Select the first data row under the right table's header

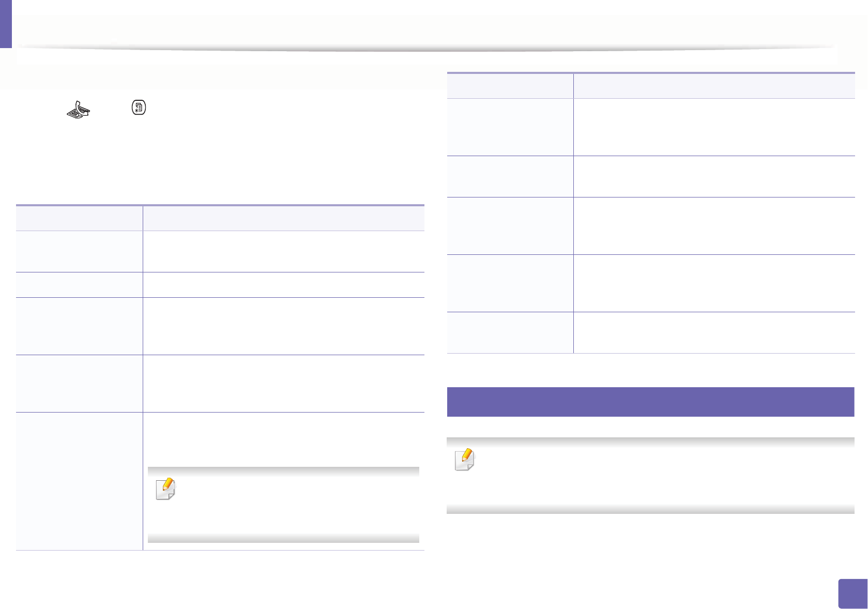coord(651,127)
